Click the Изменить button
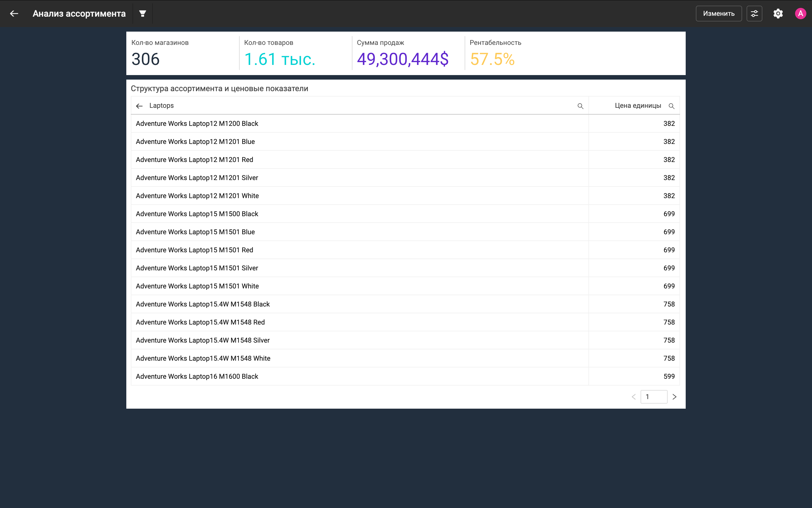Screen dimensions: 812x508 point(719,14)
